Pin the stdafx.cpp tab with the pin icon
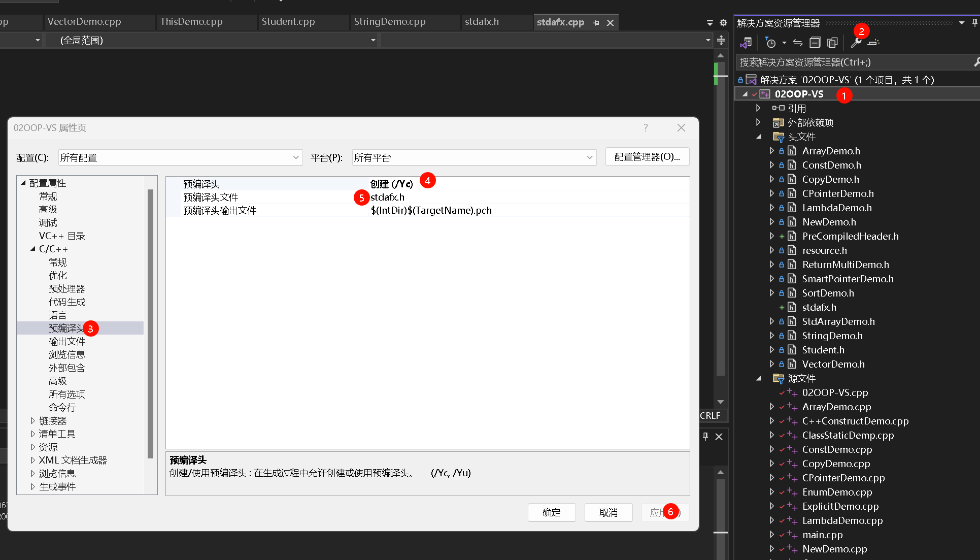 (x=596, y=23)
